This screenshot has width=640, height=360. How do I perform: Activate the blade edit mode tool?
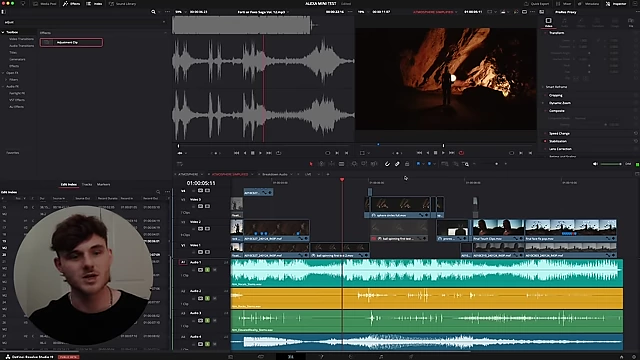click(342, 164)
